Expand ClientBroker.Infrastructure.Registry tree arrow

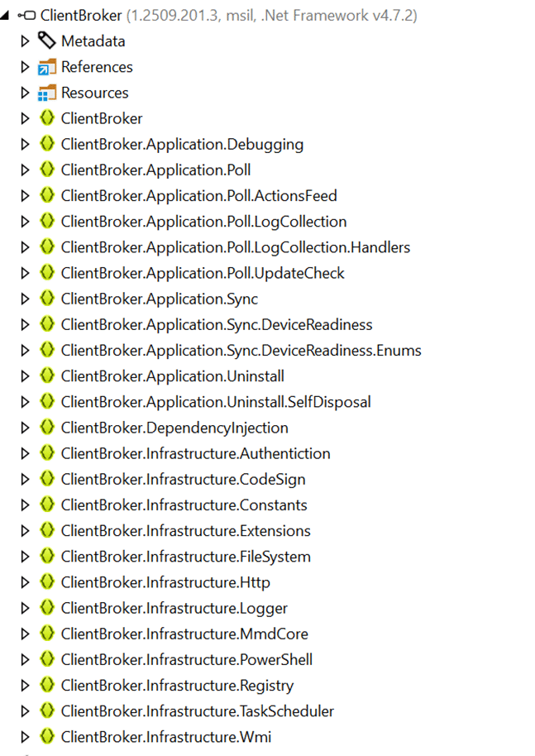click(26, 685)
